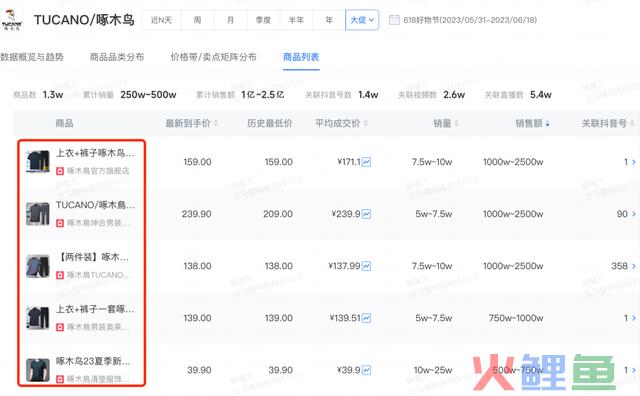View thumbnail of 【两件装】 product
This screenshot has width=640, height=396.
point(38,266)
